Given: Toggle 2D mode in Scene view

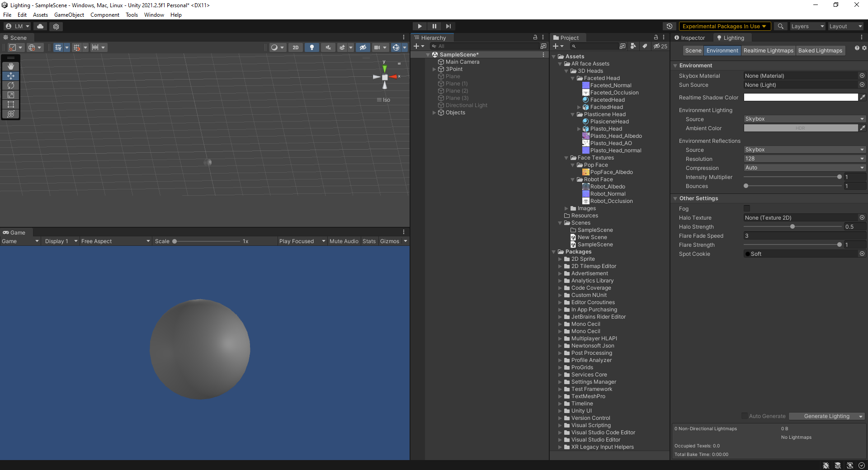Looking at the screenshot, I should pos(295,47).
